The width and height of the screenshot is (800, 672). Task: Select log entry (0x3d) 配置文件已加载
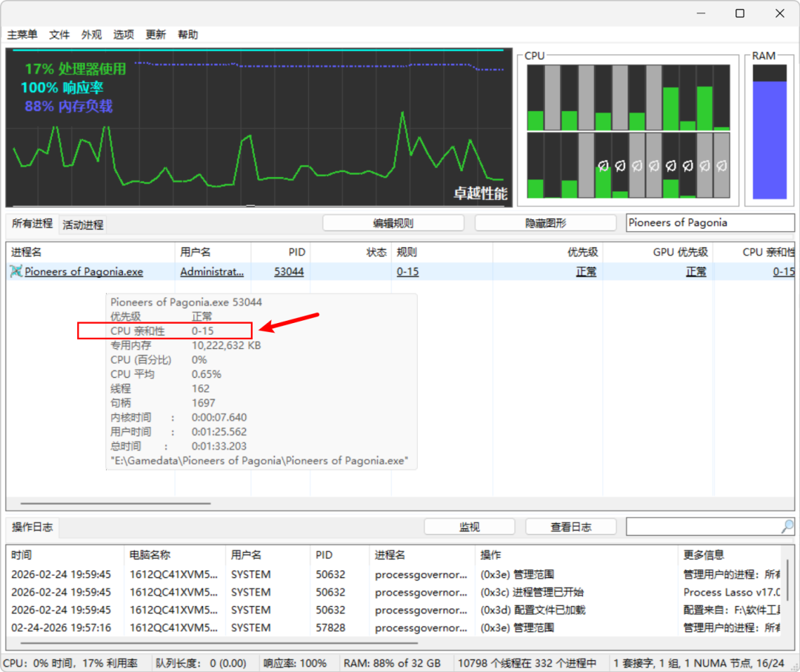pyautogui.click(x=393, y=610)
